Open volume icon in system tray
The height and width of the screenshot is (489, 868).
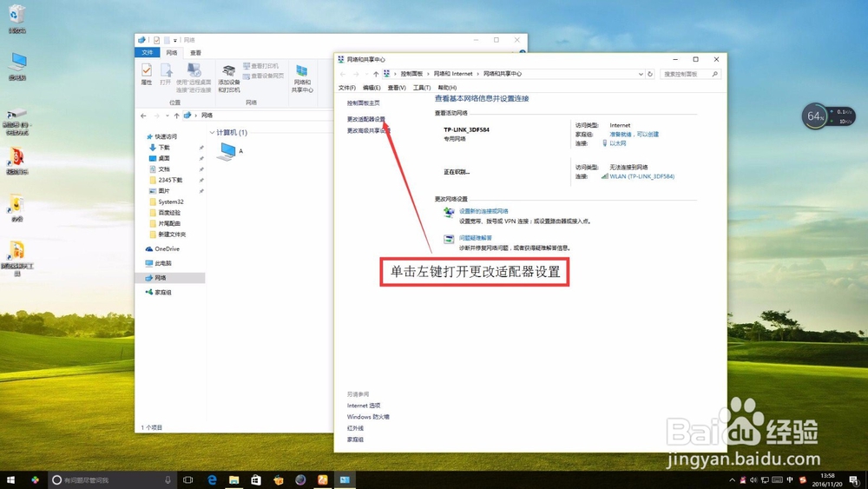point(753,479)
